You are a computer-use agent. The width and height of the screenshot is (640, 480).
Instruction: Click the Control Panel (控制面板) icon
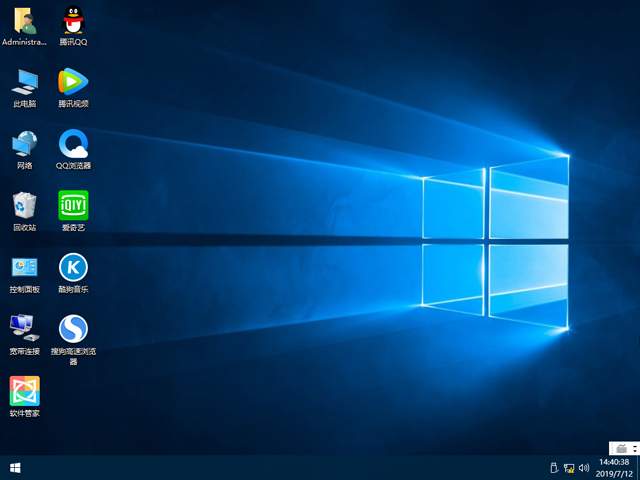(x=24, y=266)
